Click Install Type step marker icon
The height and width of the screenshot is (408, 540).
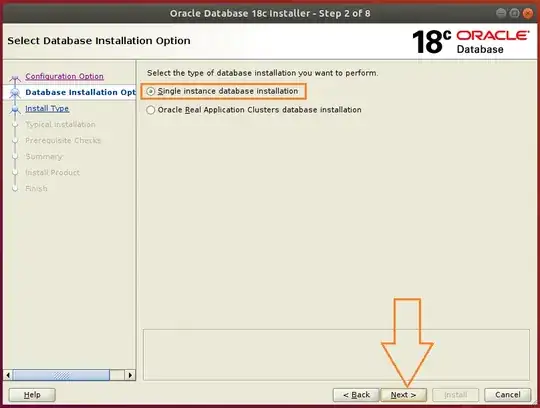[15, 109]
